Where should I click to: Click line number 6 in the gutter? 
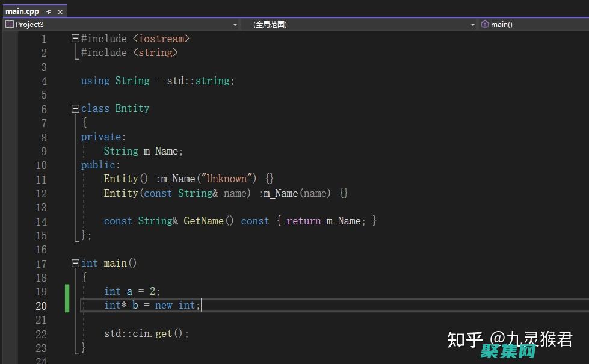click(x=44, y=109)
